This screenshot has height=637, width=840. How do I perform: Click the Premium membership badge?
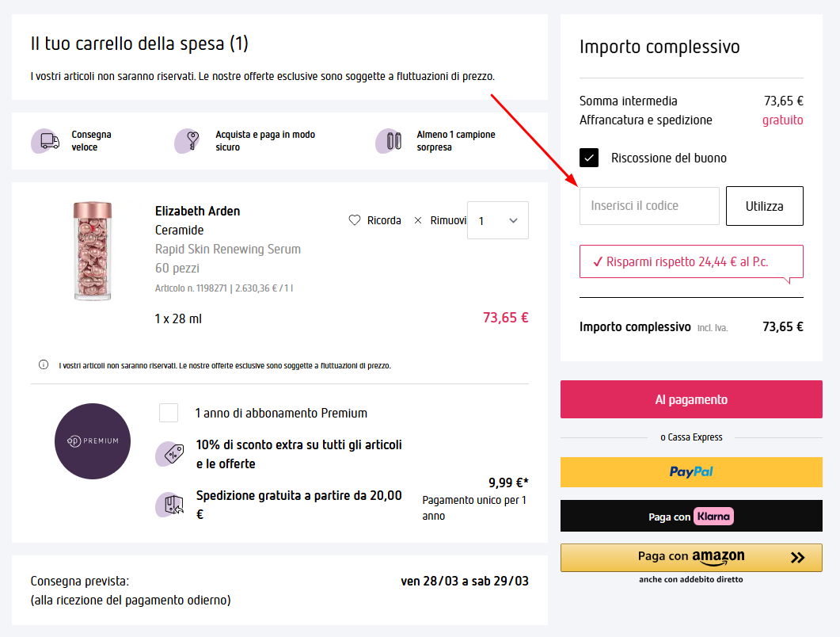[93, 441]
